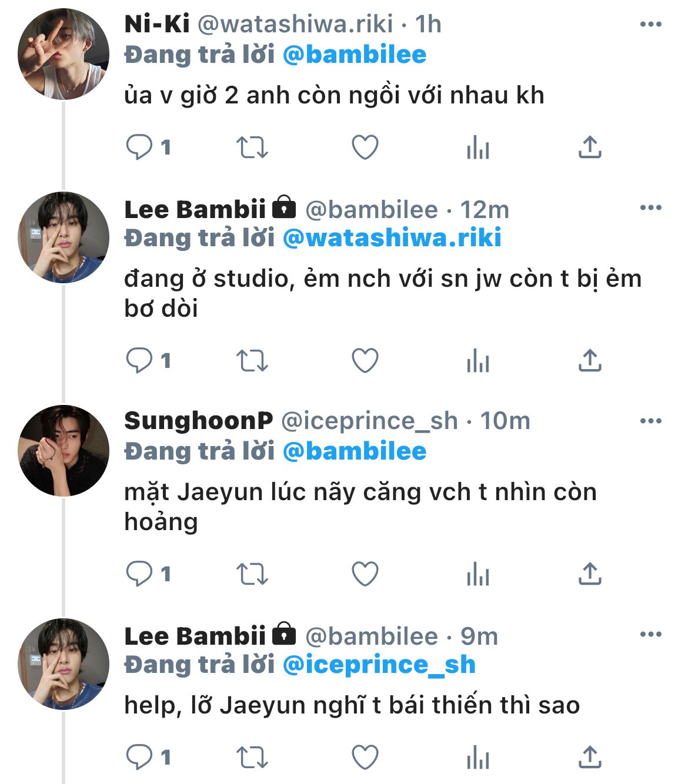Open @watashiwa.riki mention link
The image size is (688, 784).
point(392,238)
